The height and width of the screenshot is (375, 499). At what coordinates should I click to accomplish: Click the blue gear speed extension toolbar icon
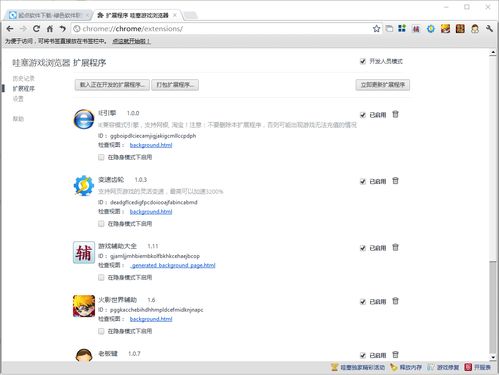point(431,29)
